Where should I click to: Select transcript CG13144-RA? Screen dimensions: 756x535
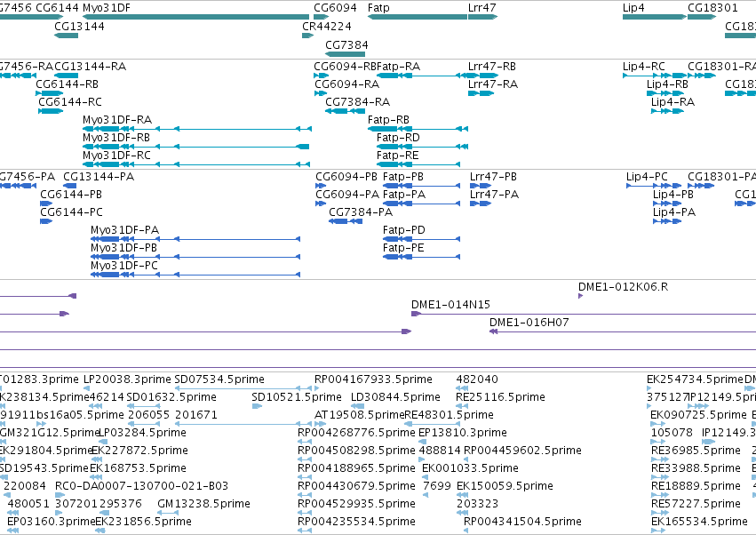(90, 66)
